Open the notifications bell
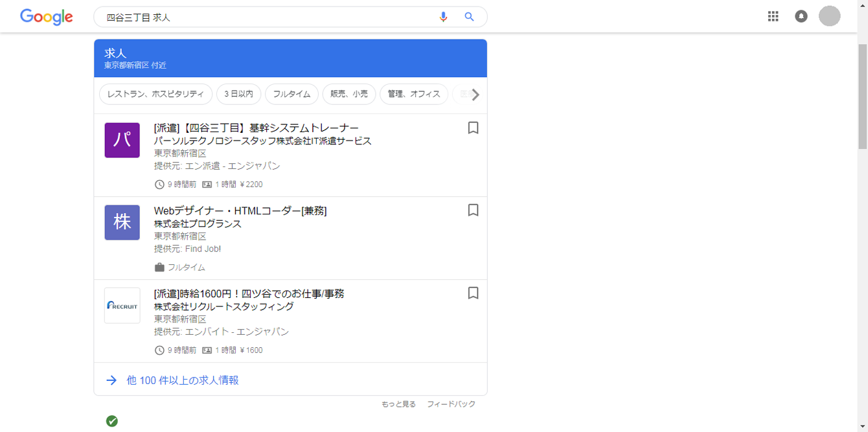This screenshot has height=432, width=868. (x=801, y=17)
